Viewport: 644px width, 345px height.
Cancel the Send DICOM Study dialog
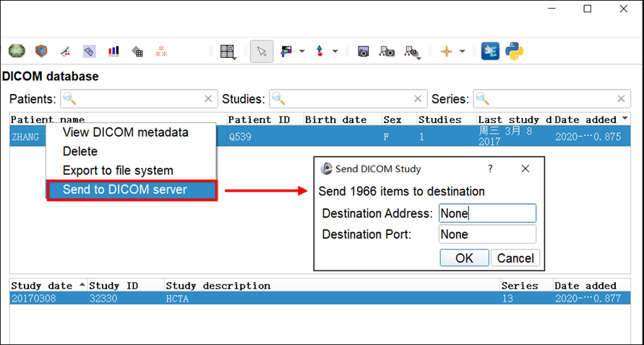pos(515,258)
